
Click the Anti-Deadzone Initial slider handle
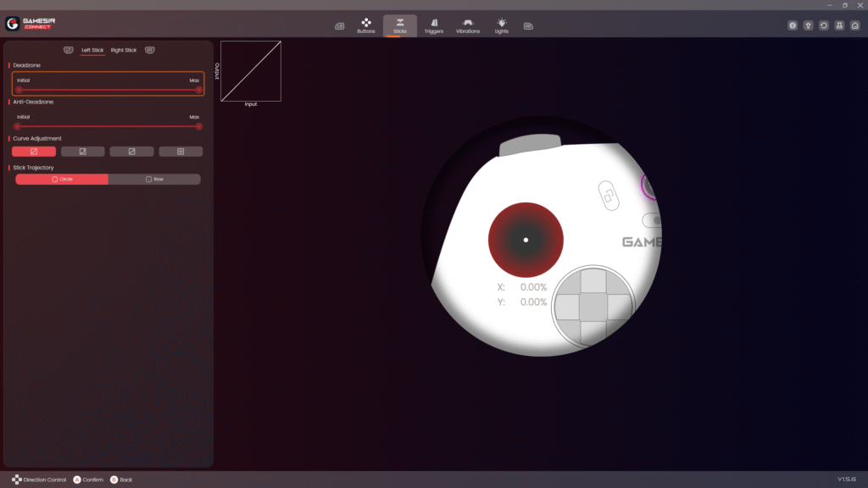pyautogui.click(x=18, y=126)
